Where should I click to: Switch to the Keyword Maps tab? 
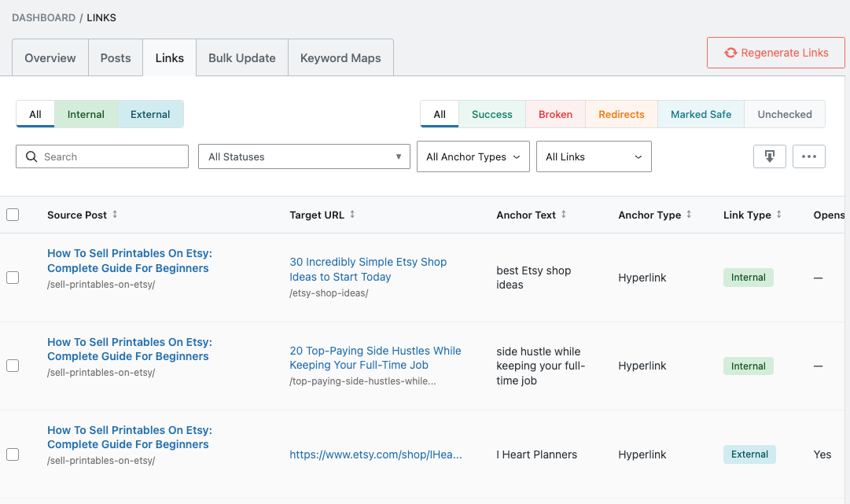point(340,57)
